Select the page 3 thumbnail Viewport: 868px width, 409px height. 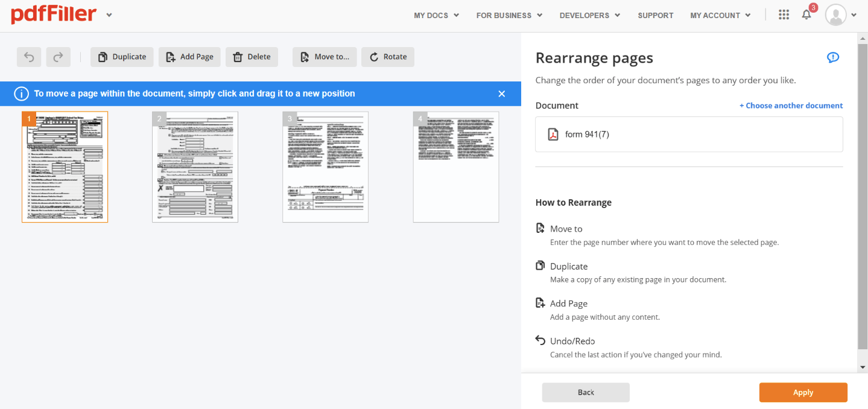tap(325, 167)
